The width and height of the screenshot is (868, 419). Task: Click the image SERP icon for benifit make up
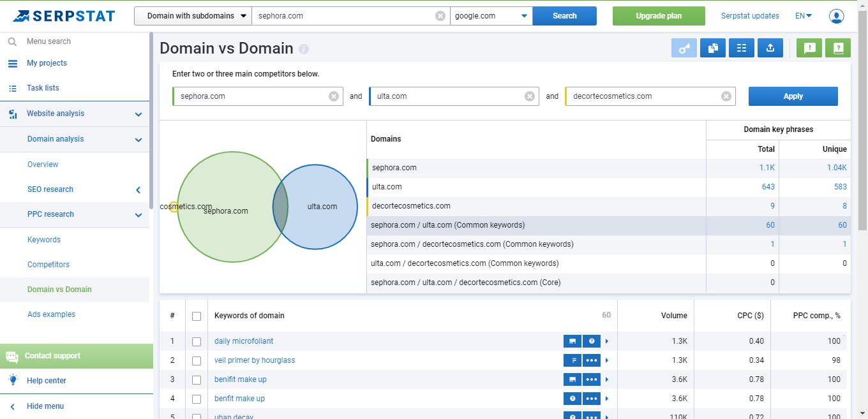572,379
